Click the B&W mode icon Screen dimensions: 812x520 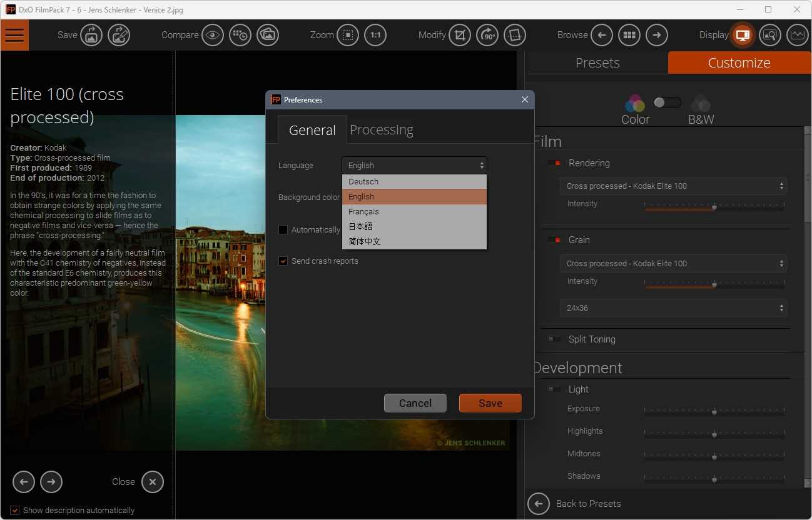701,103
